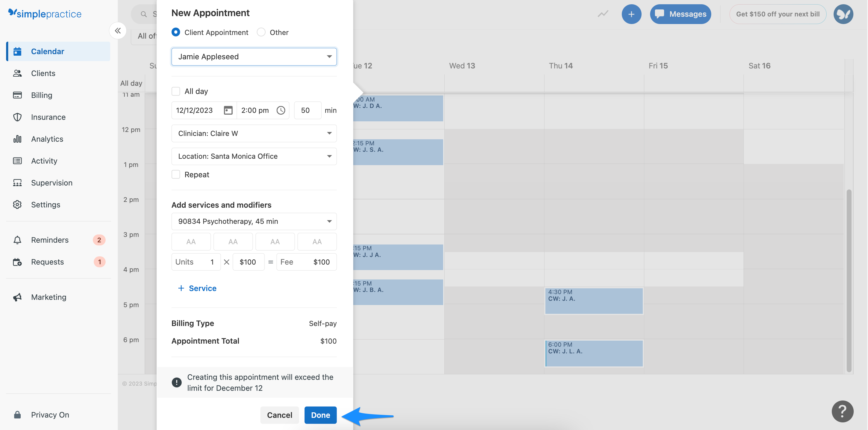Open the Supervision section

(x=52, y=182)
